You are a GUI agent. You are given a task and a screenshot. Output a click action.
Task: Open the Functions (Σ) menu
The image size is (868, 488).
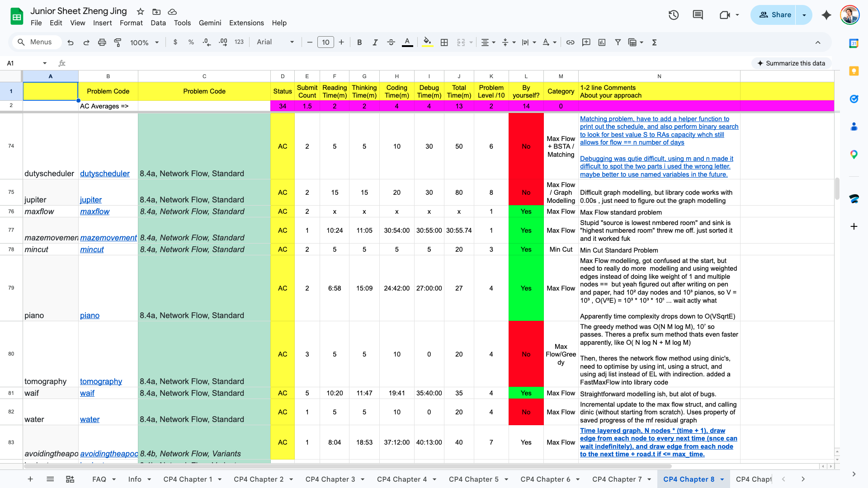(654, 42)
